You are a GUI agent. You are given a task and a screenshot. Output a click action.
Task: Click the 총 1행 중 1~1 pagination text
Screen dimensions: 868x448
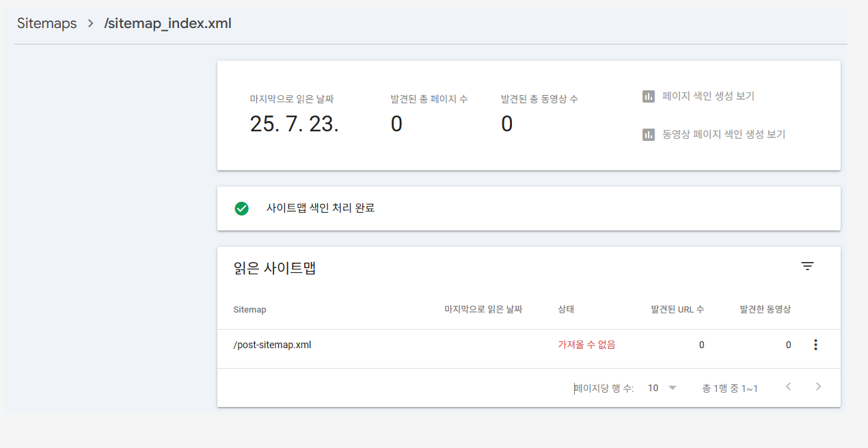(730, 388)
